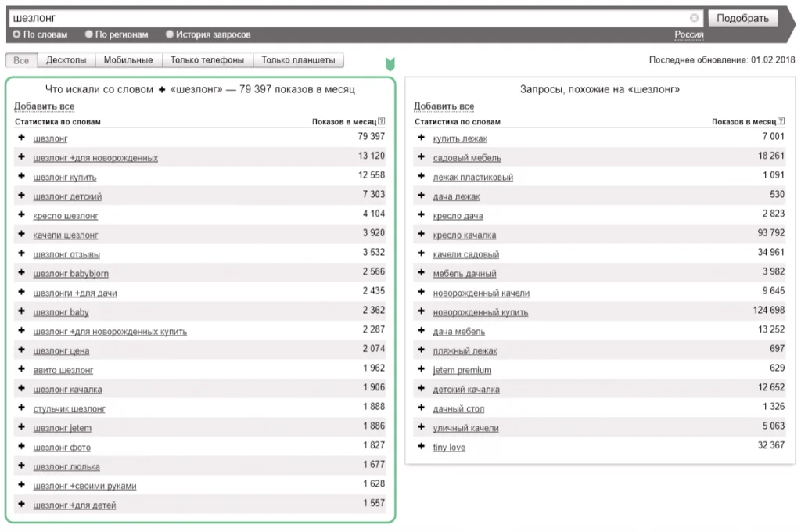This screenshot has height=532, width=801.
Task: Click the plus icon beside «tiny love»
Action: click(421, 447)
